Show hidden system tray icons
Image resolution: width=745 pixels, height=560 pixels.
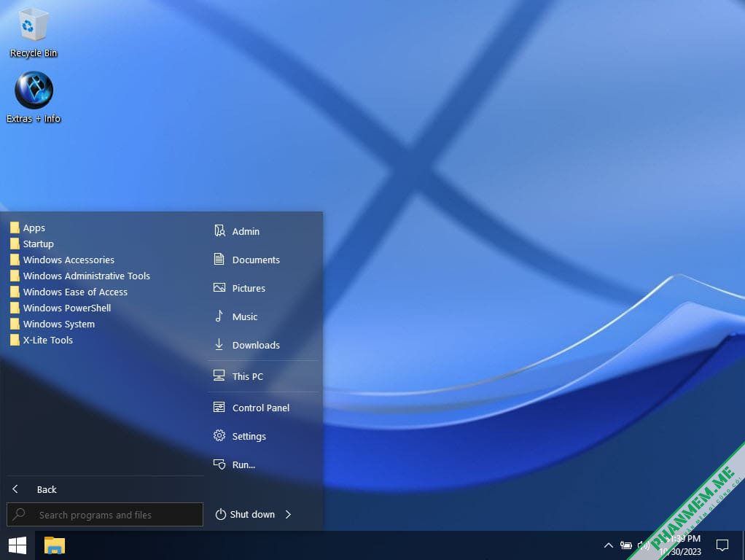pyautogui.click(x=608, y=545)
